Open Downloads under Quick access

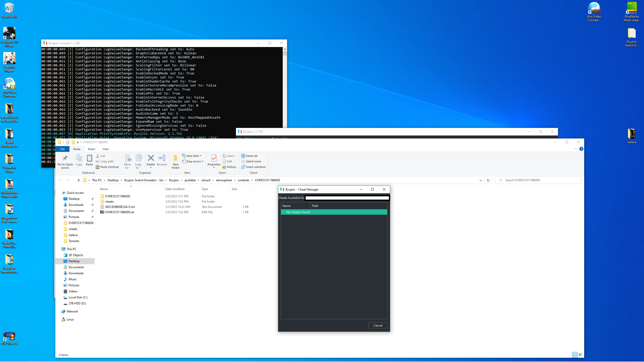pos(76,205)
